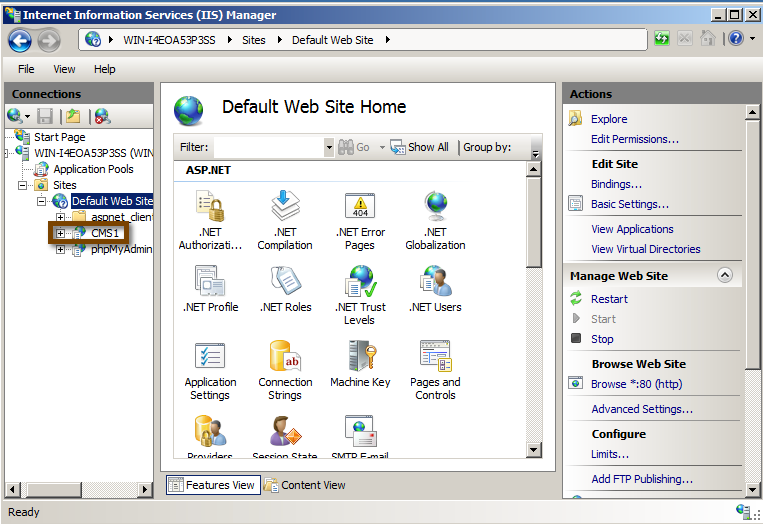The width and height of the screenshot is (763, 524).
Task: Click the Limits action link
Action: [610, 454]
